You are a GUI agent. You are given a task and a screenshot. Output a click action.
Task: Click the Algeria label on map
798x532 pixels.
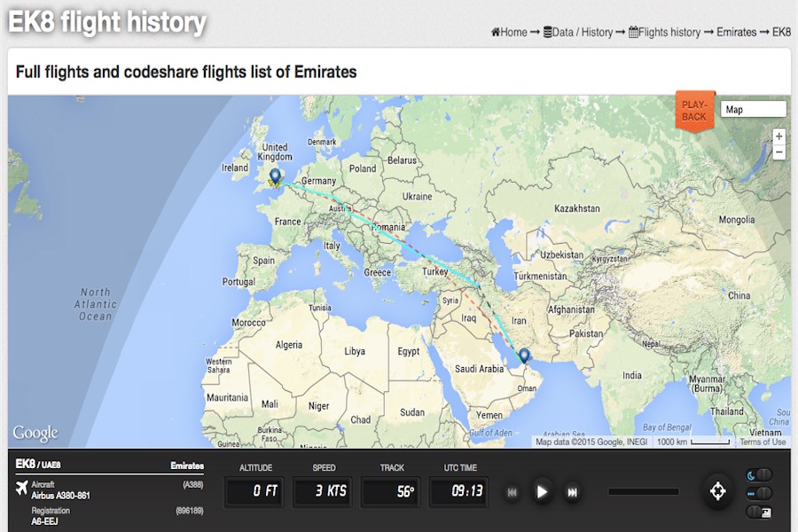[288, 345]
